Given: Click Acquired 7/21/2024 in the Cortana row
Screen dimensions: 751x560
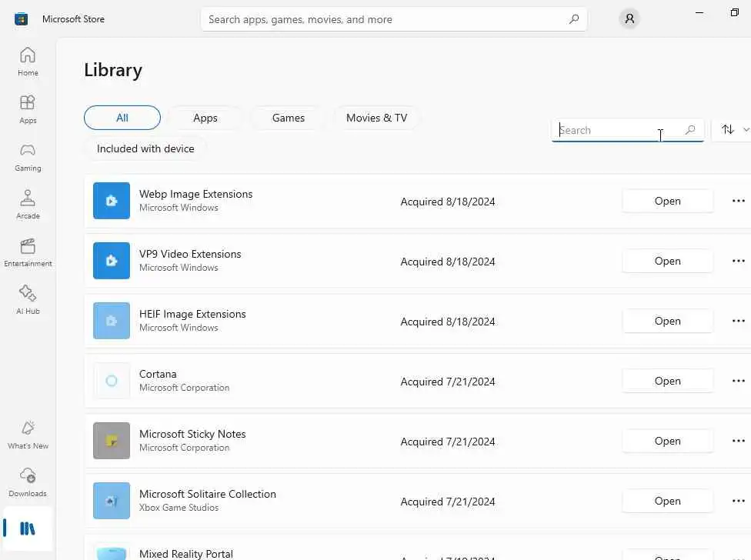Looking at the screenshot, I should click(447, 382).
